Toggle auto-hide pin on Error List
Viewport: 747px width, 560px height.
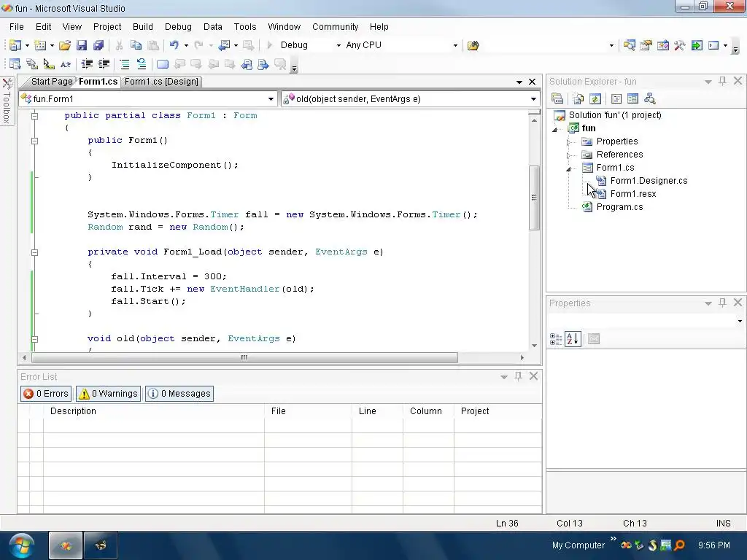(x=519, y=376)
